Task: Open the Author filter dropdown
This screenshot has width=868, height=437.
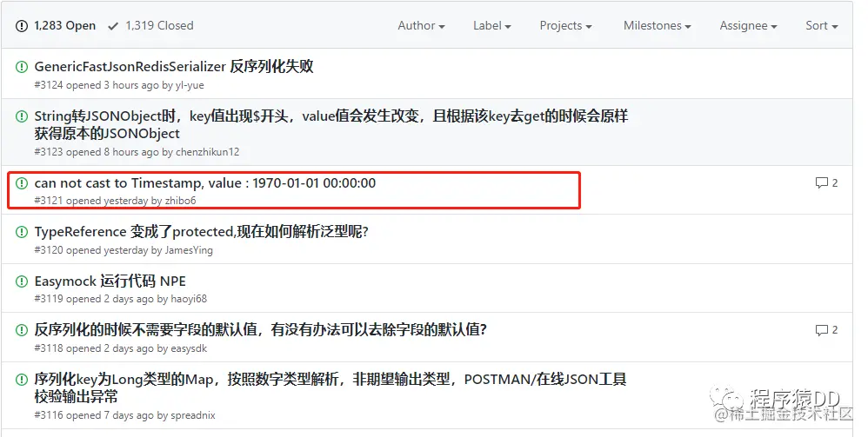Action: coord(421,26)
